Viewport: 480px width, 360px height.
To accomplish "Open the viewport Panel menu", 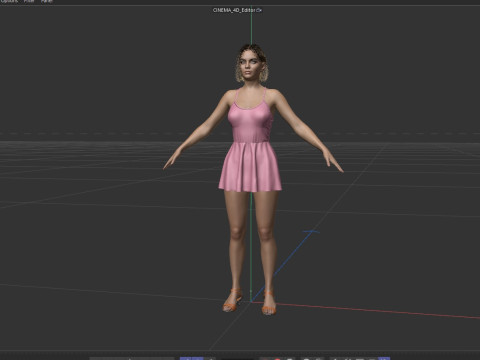I will [x=47, y=1].
